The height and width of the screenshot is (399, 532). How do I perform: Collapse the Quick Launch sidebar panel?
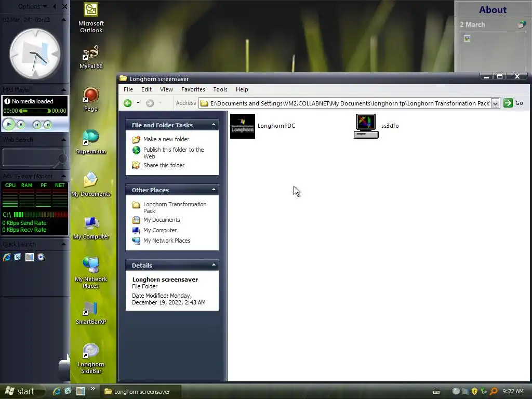[x=63, y=244]
